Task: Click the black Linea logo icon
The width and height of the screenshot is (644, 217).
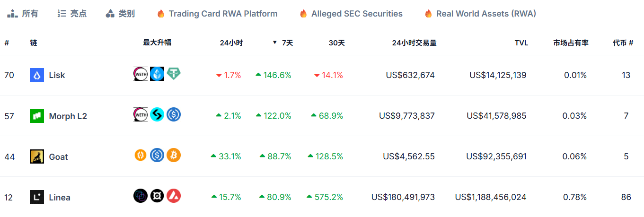Action: click(37, 197)
